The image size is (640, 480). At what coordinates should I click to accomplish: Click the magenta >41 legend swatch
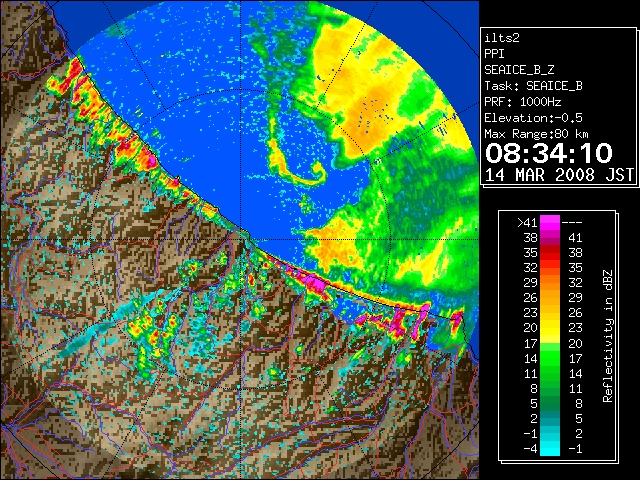(550, 222)
